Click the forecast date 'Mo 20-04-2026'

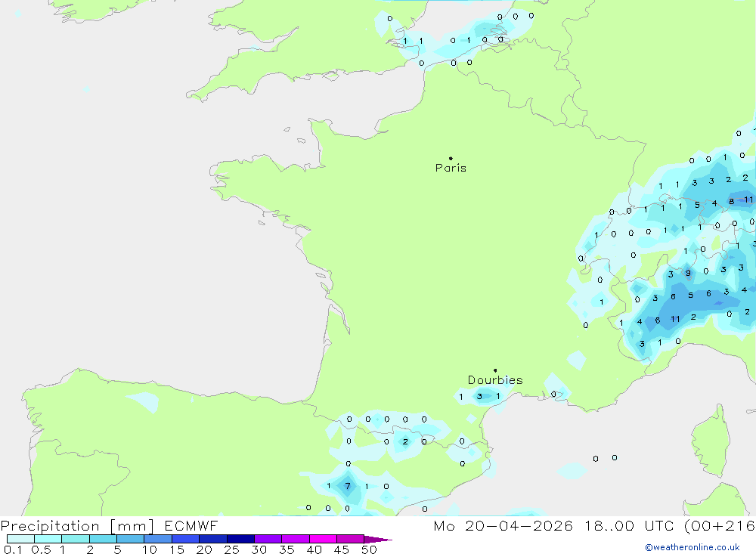coord(503,525)
